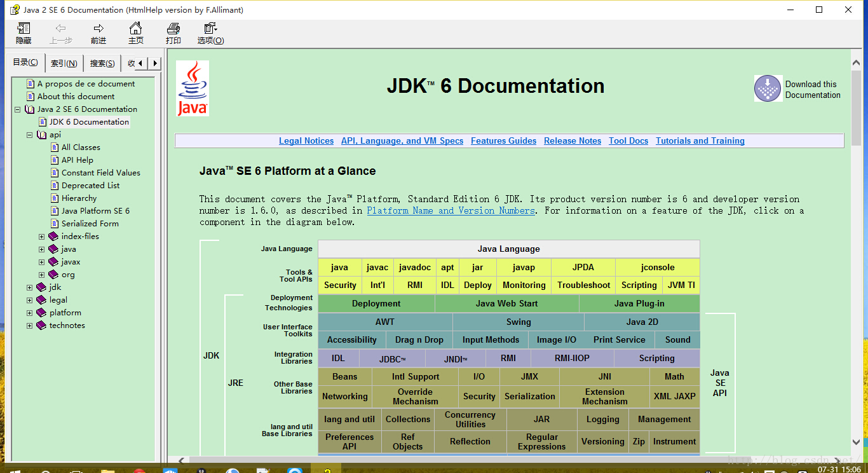Click the Collections cell in diagram

[x=408, y=420]
